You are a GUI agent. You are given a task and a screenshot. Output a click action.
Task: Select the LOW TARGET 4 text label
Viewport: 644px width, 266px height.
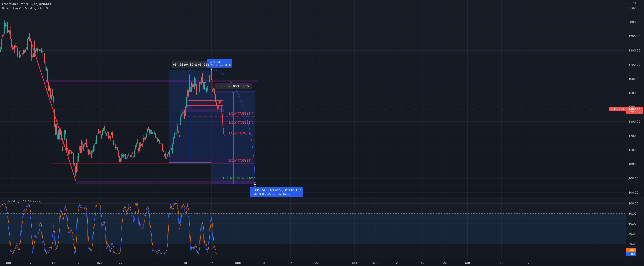241,160
